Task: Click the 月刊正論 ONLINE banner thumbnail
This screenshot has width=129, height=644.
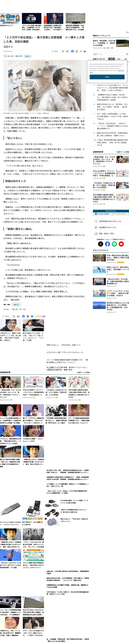Action: [32, 18]
